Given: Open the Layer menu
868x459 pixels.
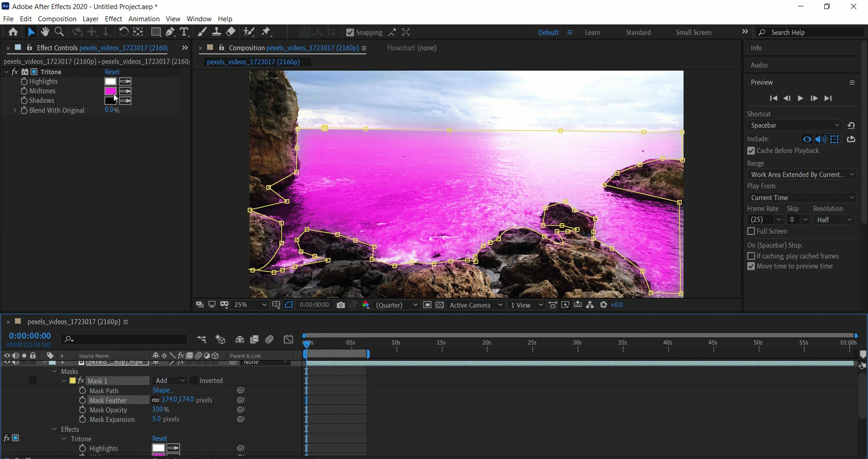Looking at the screenshot, I should (x=90, y=19).
